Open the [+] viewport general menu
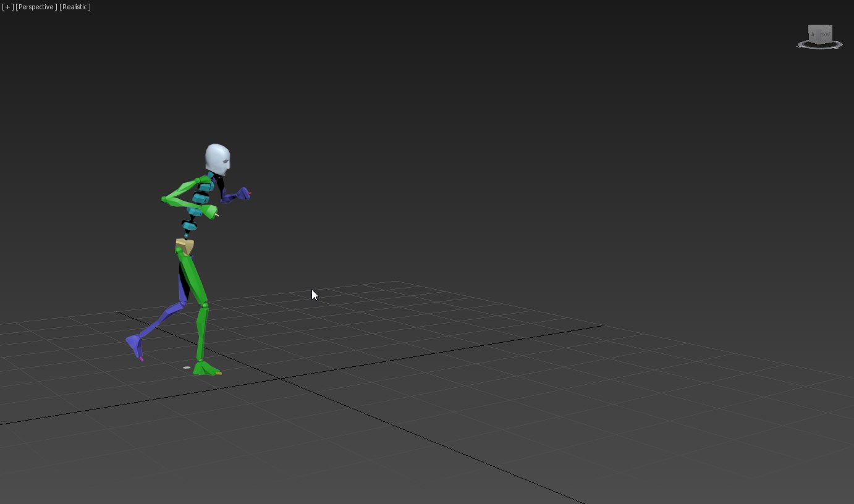854x504 pixels. click(7, 7)
